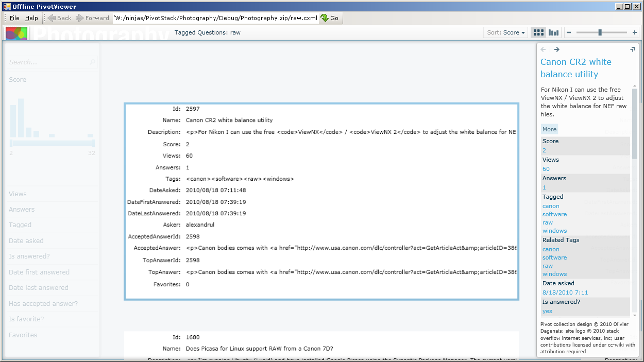Click software under Tagged
Screen dimensions: 644x362
pyautogui.click(x=554, y=214)
